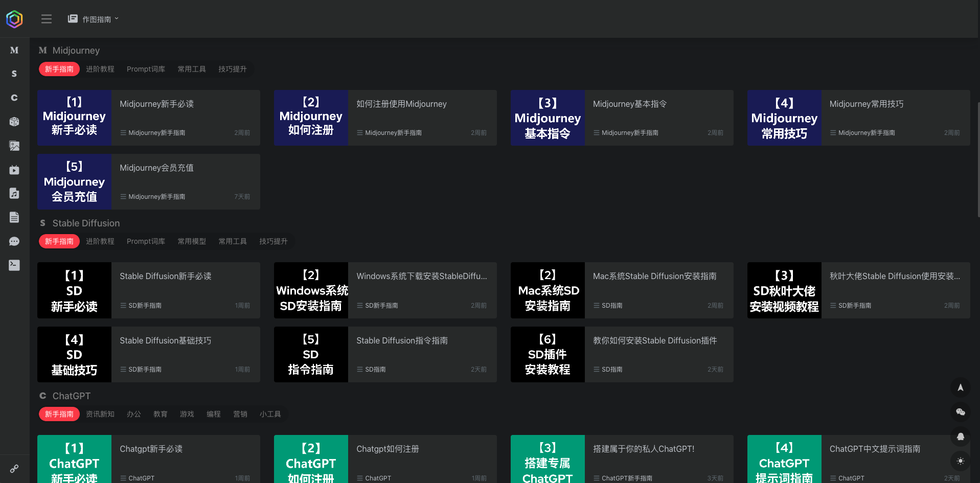The width and height of the screenshot is (980, 483).
Task: Toggle light/dark theme sun button
Action: click(x=961, y=461)
